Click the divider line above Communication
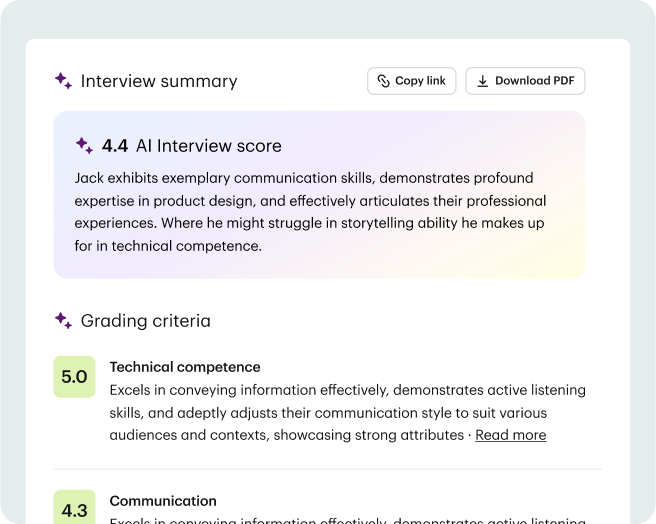Viewport: 656px width, 524px height. 328,469
